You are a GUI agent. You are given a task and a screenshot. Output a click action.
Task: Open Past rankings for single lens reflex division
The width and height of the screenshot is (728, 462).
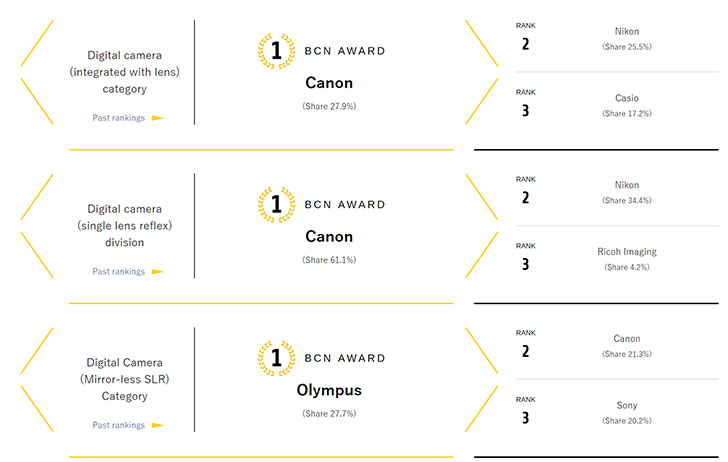pos(118,272)
